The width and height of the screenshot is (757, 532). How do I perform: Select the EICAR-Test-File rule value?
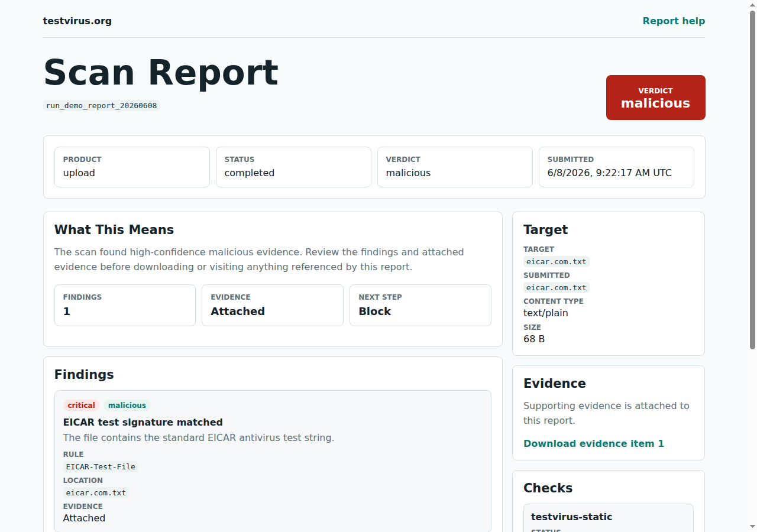[x=101, y=467]
